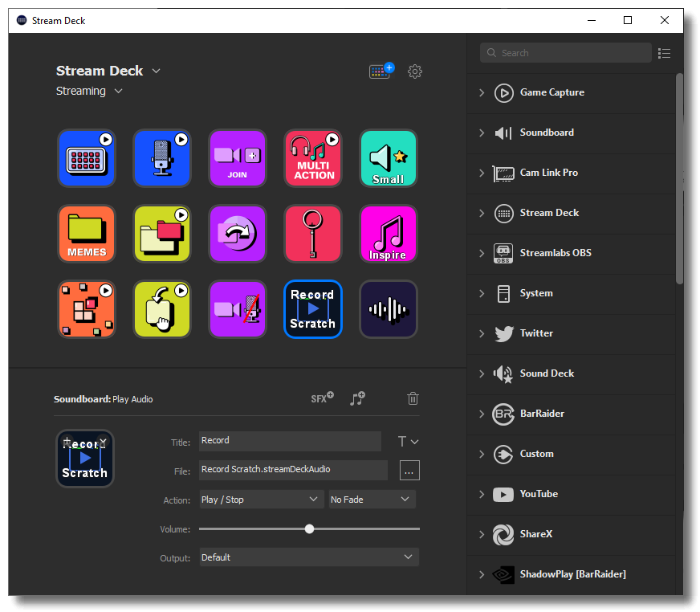Image resolution: width=700 pixels, height=612 pixels.
Task: Open preferences with the gear icon
Action: click(415, 71)
